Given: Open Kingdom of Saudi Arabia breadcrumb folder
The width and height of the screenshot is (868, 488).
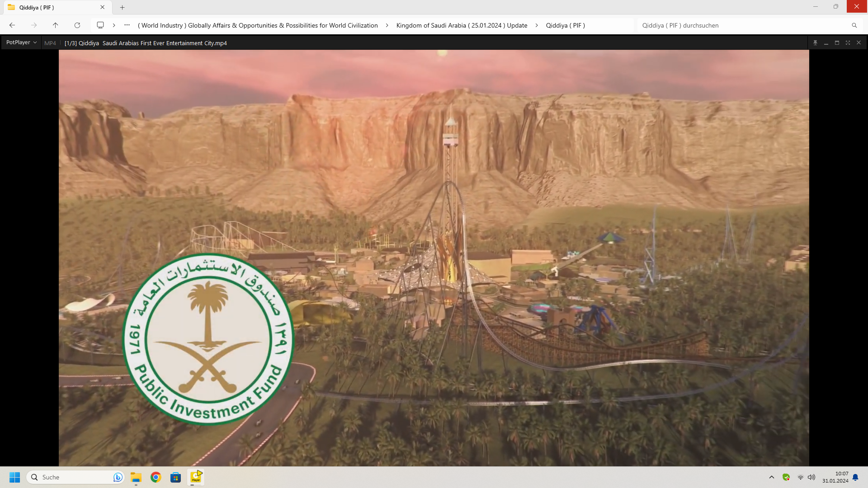Looking at the screenshot, I should [462, 25].
